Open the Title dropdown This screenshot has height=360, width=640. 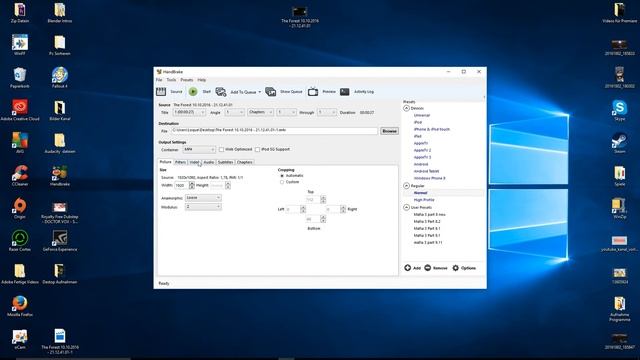click(189, 112)
